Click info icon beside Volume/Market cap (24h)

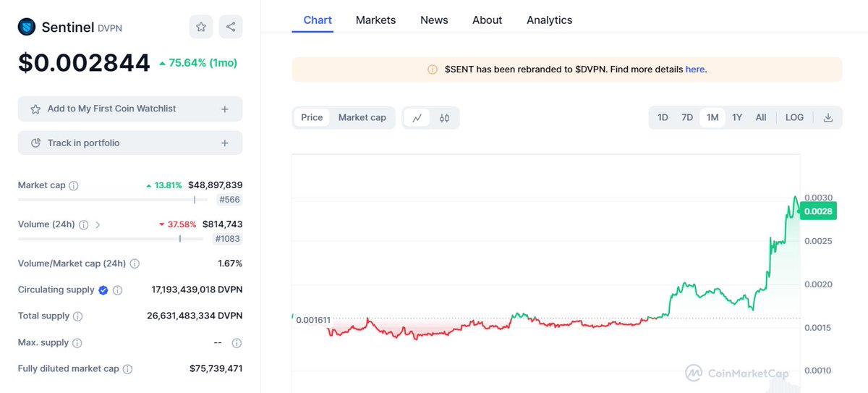click(x=135, y=263)
